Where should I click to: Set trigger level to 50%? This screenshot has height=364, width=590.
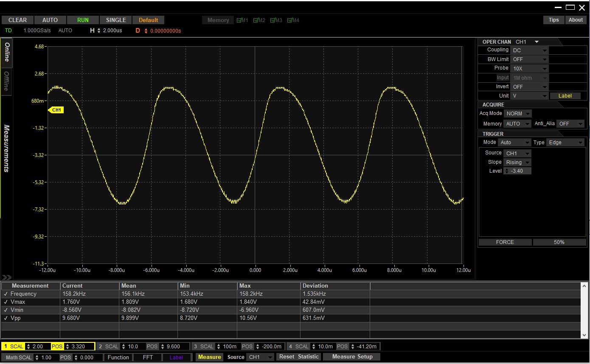click(559, 242)
